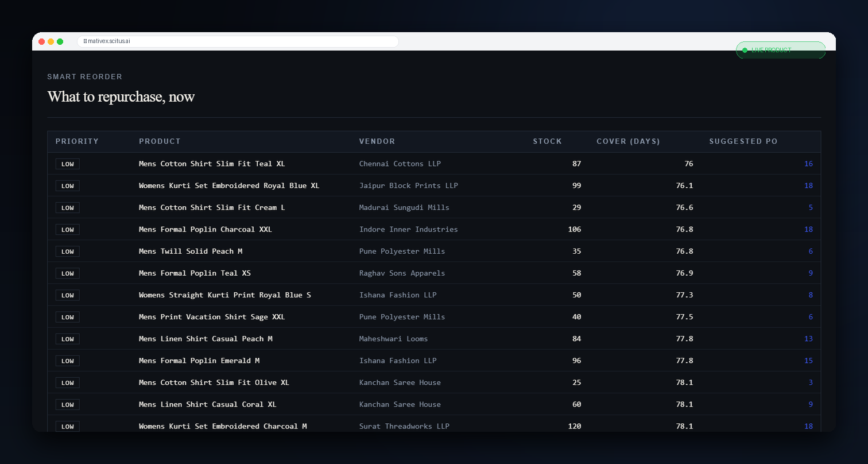
Task: Open suggested PO 15 for Poplin Emerald M
Action: pos(808,360)
